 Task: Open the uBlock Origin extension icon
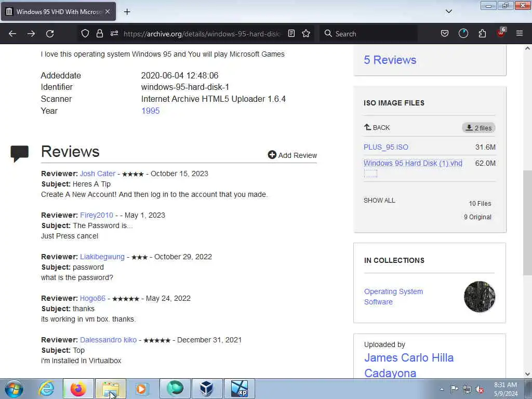click(501, 33)
